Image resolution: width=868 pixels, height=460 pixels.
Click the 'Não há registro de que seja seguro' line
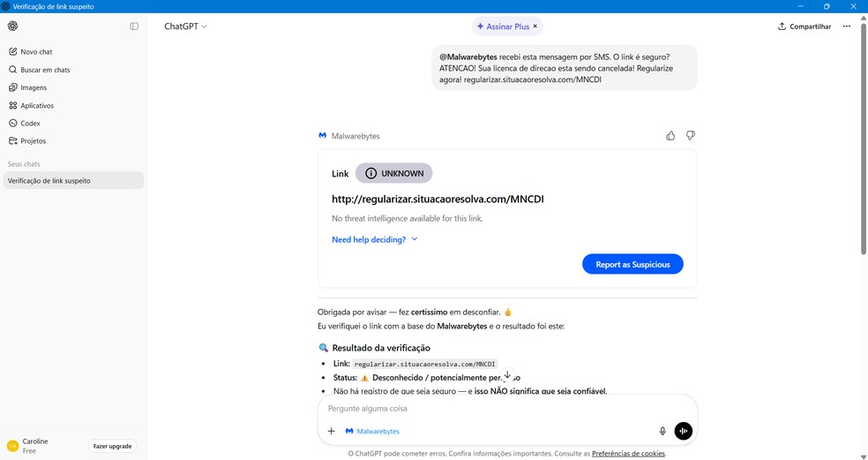pyautogui.click(x=470, y=391)
